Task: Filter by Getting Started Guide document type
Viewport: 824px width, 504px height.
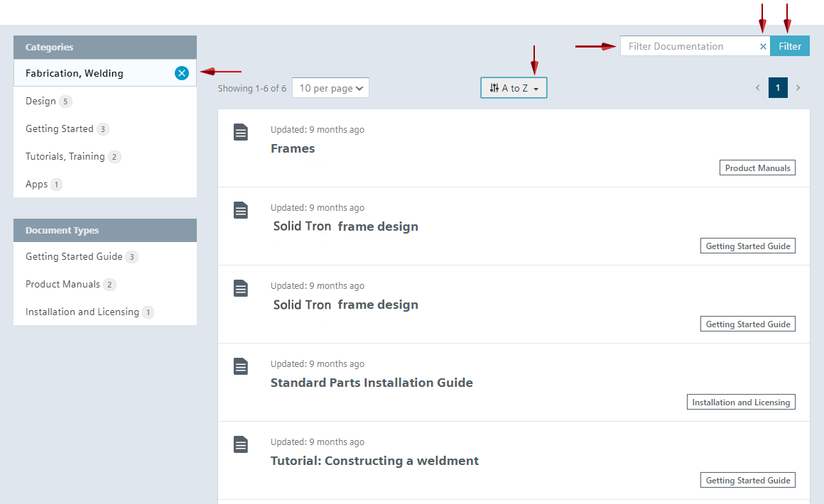Action: 74,256
